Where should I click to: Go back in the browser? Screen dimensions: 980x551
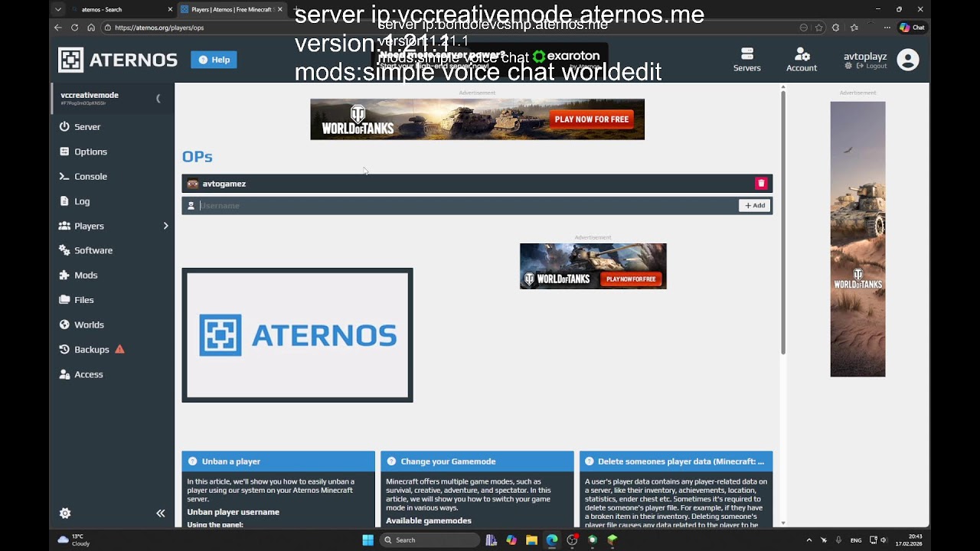[x=58, y=28]
